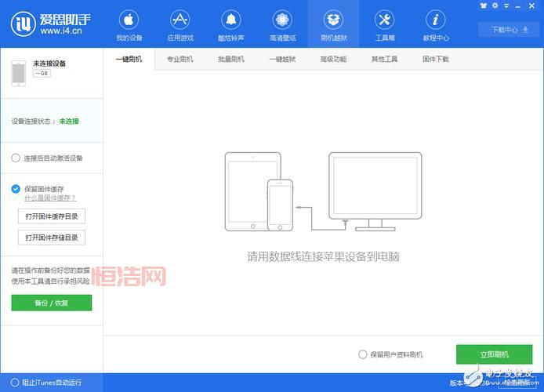The height and width of the screenshot is (392, 544).
Task: Open 教程中心 tutorial info icon
Action: coord(436,20)
